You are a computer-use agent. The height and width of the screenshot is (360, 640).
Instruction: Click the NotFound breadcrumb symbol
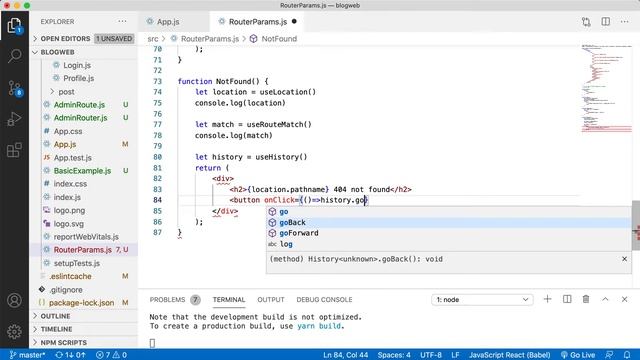[279, 39]
